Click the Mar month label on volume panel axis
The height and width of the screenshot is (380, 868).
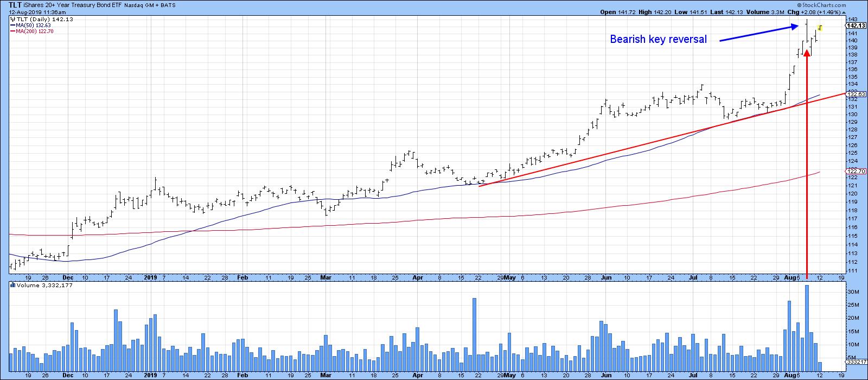point(326,375)
